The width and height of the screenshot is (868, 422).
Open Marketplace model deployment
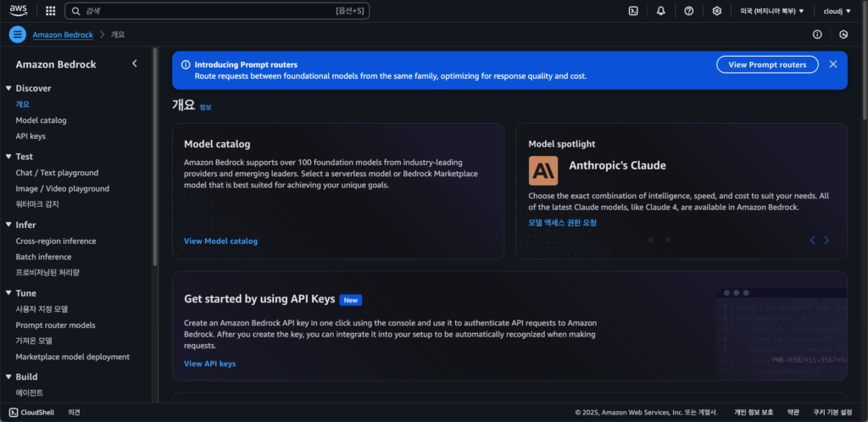73,357
